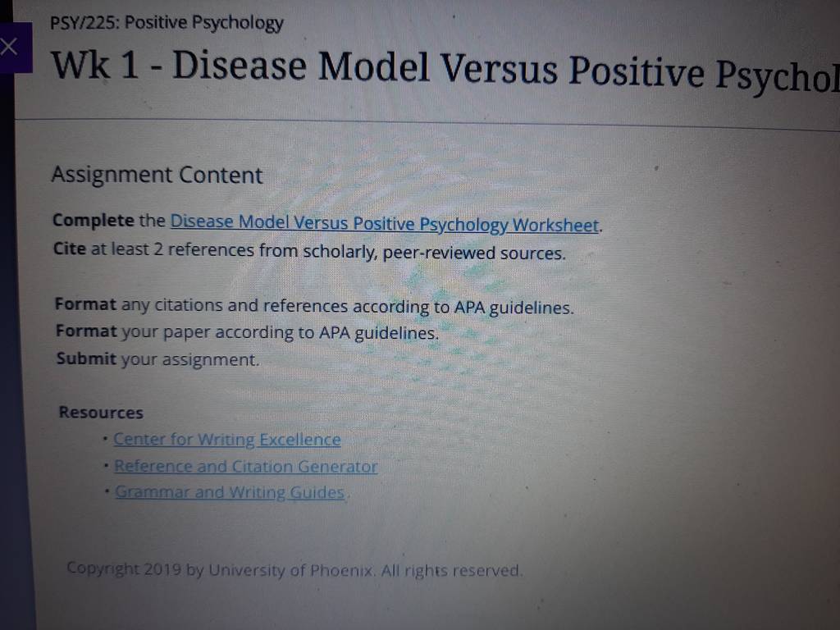Click the Assignment Content heading

click(x=157, y=176)
